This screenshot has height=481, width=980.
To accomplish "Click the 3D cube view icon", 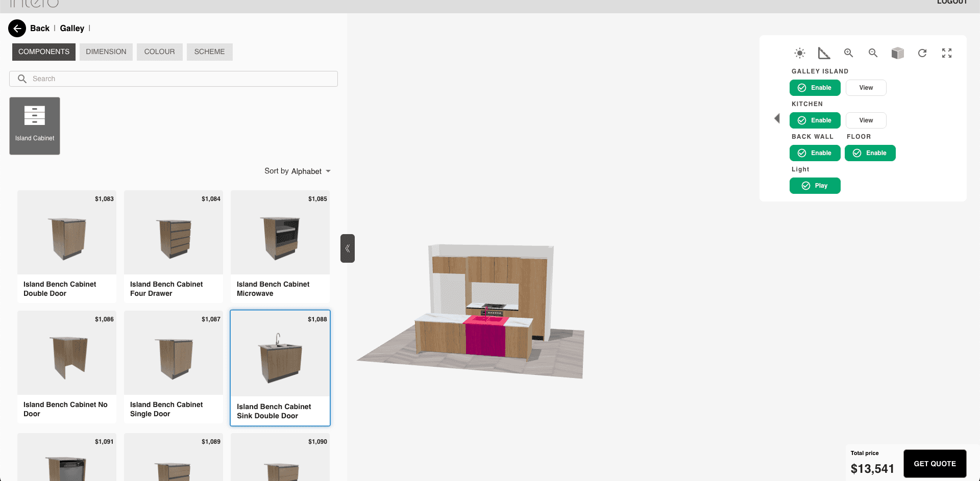I will 897,53.
